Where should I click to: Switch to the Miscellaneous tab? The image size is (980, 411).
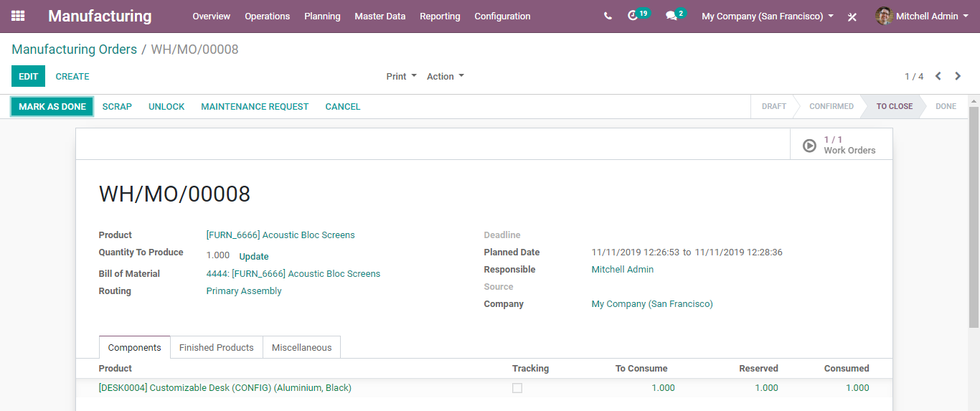pyautogui.click(x=301, y=347)
